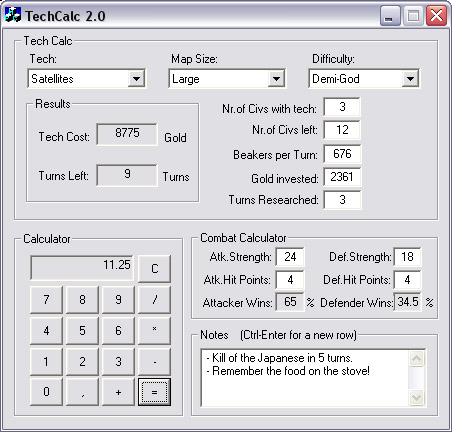Click calculator digit 1
This screenshot has height=432, width=452.
coord(46,362)
